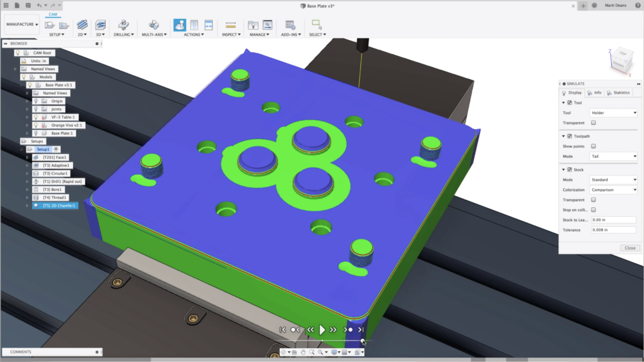The height and width of the screenshot is (362, 644).
Task: Select [T5] 2D Chamfer1 operation
Action: [55, 206]
